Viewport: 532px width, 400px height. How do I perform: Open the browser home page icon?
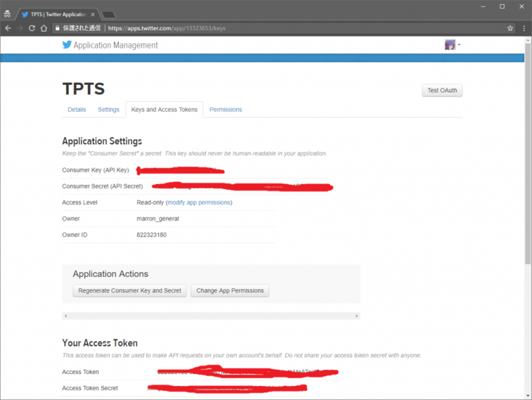coord(44,28)
